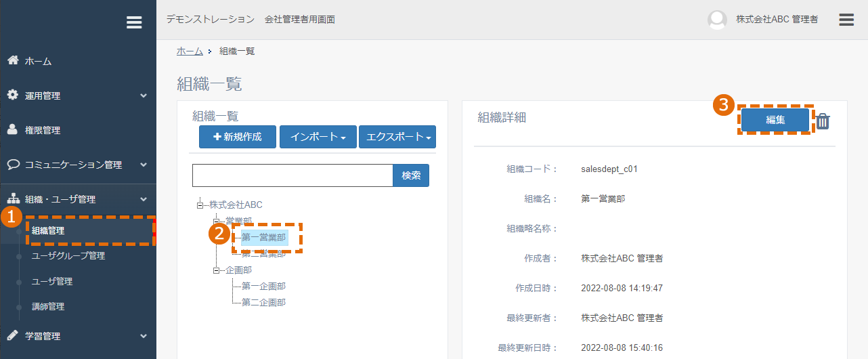This screenshot has height=359, width=868.
Task: Select 第一企画部 in tree
Action: point(263,286)
